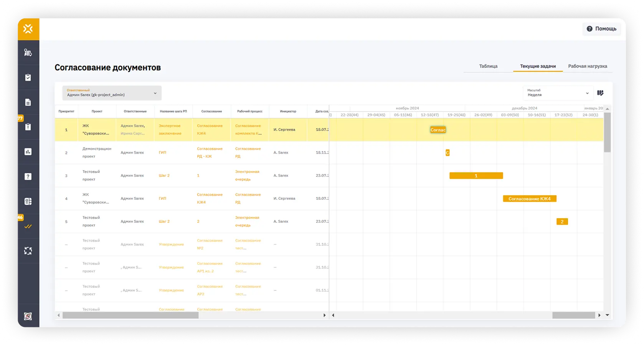This screenshot has width=644, height=345.
Task: Switch to the Таблица tab
Action: click(488, 66)
